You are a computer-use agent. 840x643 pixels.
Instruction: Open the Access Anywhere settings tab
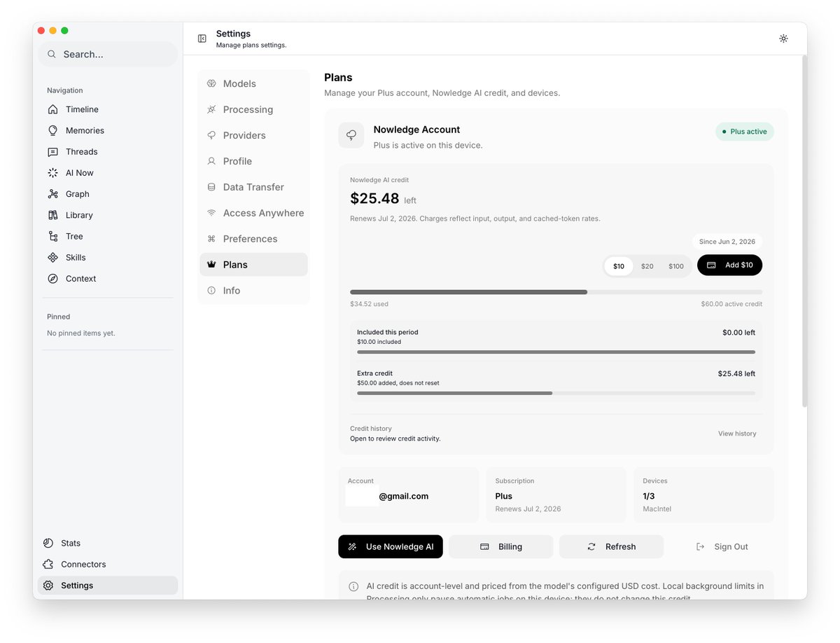[x=253, y=213]
